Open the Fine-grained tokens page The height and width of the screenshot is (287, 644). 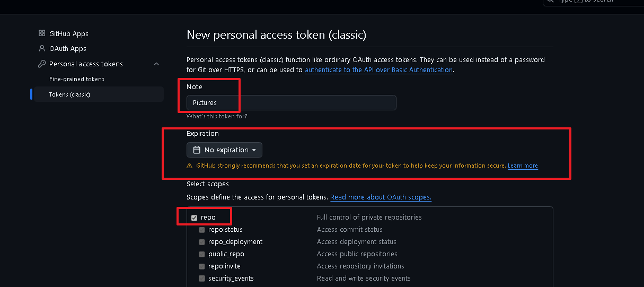click(77, 79)
